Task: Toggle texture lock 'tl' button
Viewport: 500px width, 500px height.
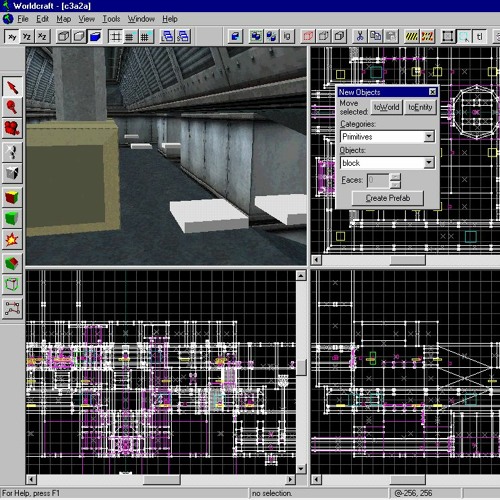Action: 479,36
